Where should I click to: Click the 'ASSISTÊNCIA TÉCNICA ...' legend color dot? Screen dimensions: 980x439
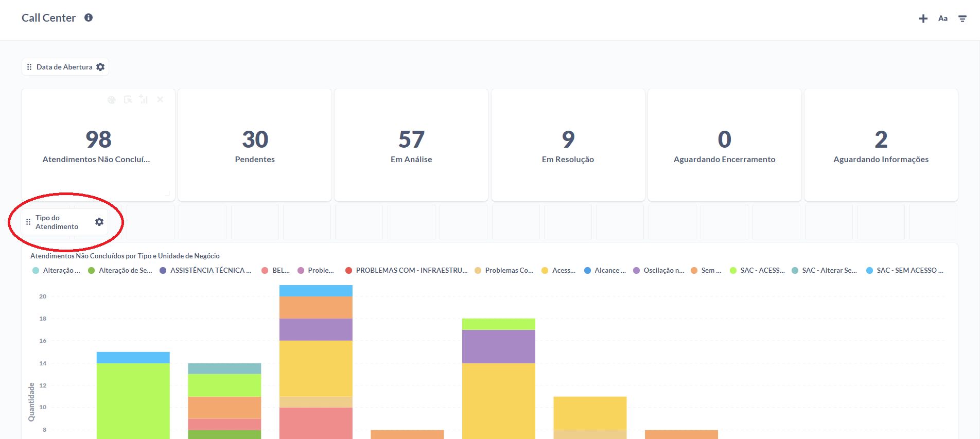[163, 270]
